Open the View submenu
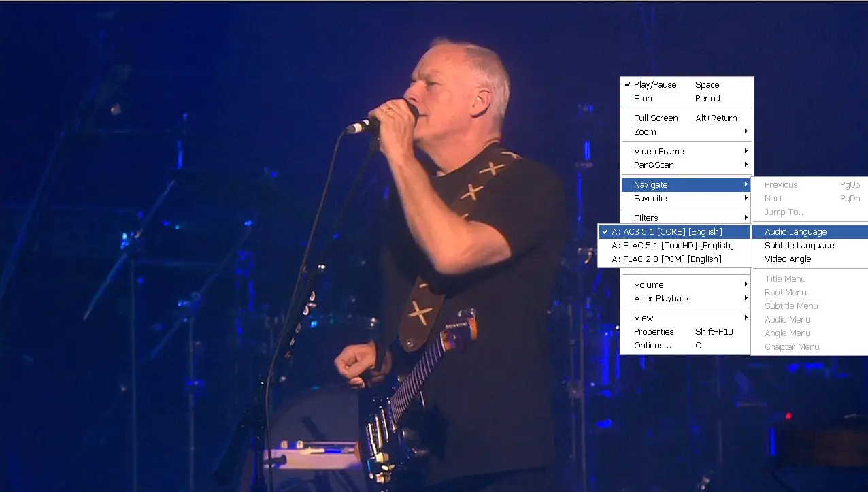 (x=687, y=318)
